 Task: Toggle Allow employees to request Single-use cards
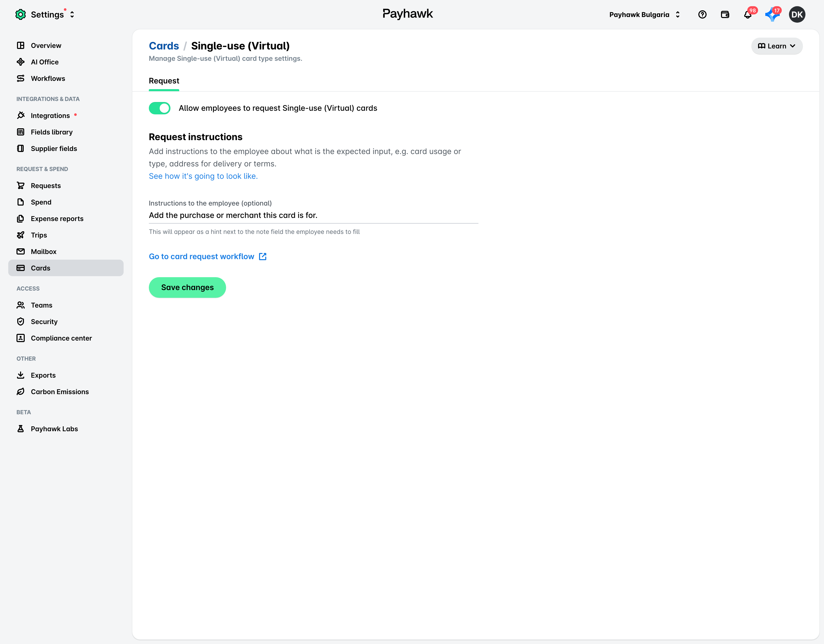[159, 108]
